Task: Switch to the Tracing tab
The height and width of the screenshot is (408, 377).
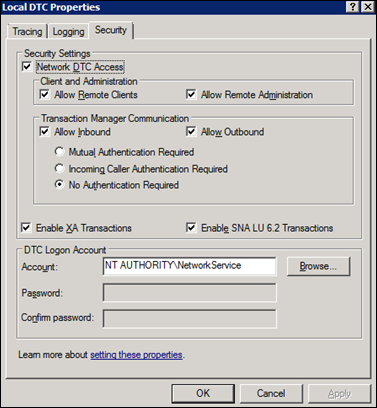Action: (27, 32)
